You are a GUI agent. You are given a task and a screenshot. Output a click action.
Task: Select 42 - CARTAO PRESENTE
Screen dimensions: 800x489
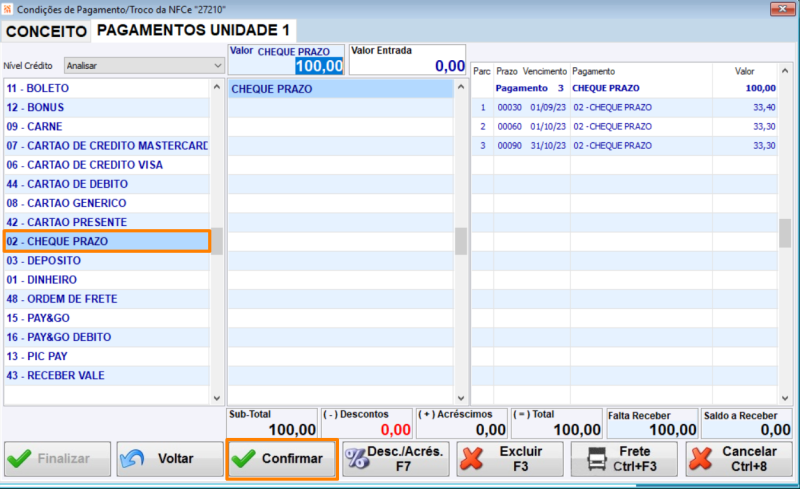click(x=107, y=222)
